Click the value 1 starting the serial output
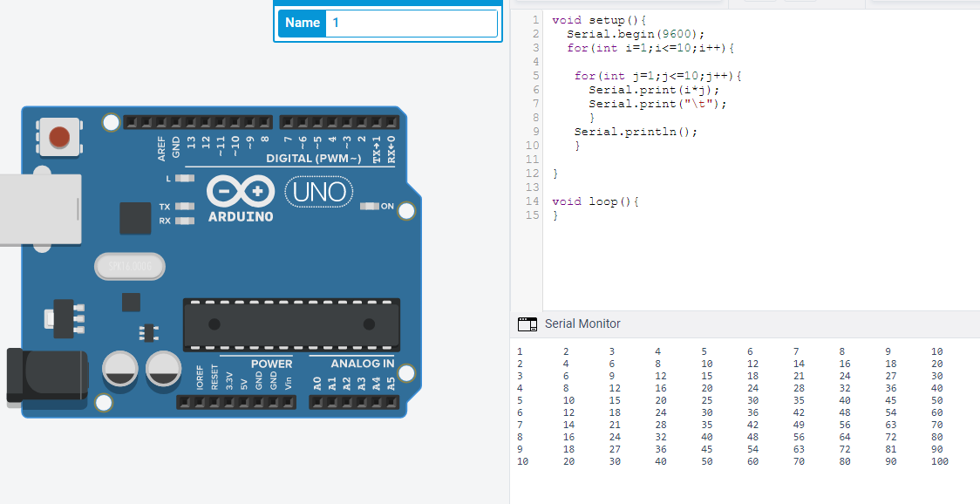The image size is (980, 504). pos(520,351)
